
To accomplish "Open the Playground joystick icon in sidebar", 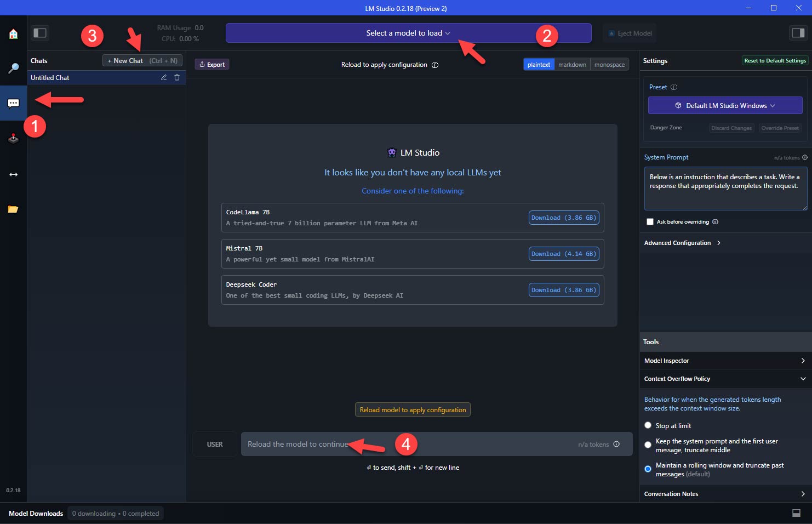I will (13, 138).
